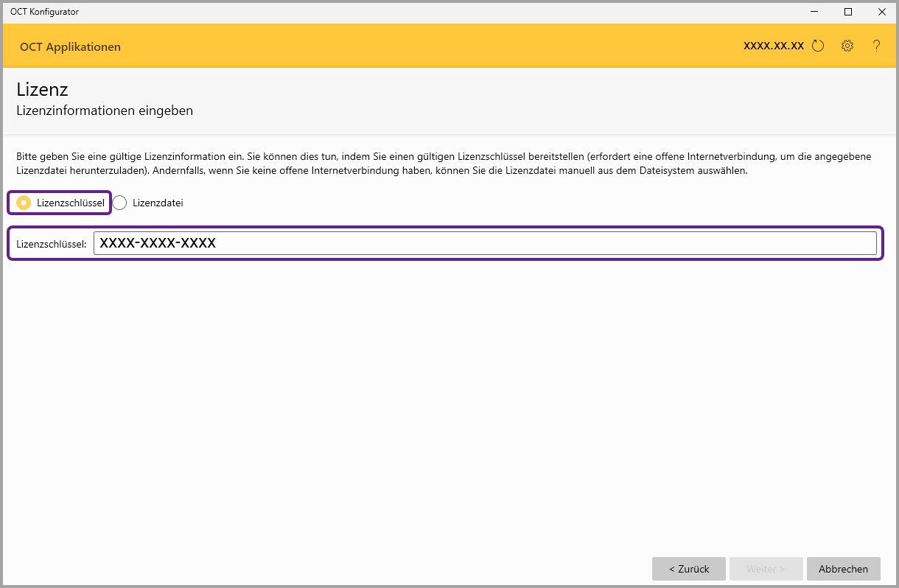Maximize the OCT Konfigurator window

click(848, 12)
